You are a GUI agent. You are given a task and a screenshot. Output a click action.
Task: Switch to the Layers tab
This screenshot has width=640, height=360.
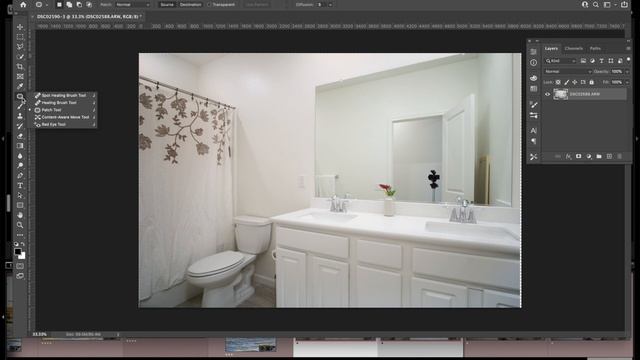click(x=551, y=49)
